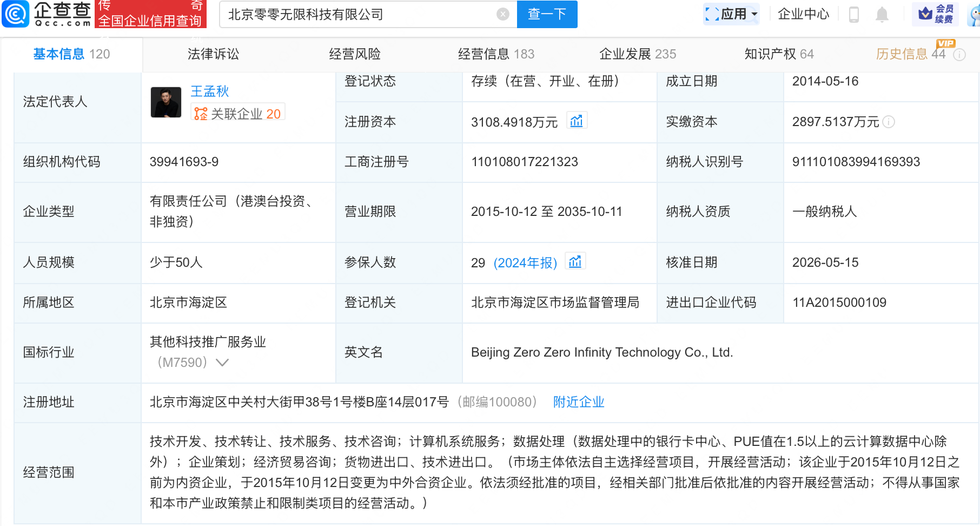The height and width of the screenshot is (526, 980).
Task: Go to 企业发展 235 tab
Action: pos(638,54)
